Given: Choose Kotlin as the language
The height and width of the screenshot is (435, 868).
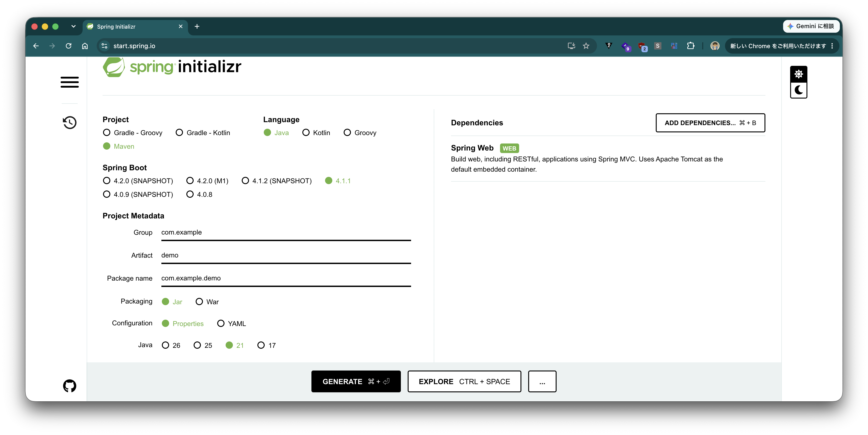Looking at the screenshot, I should click(316, 133).
